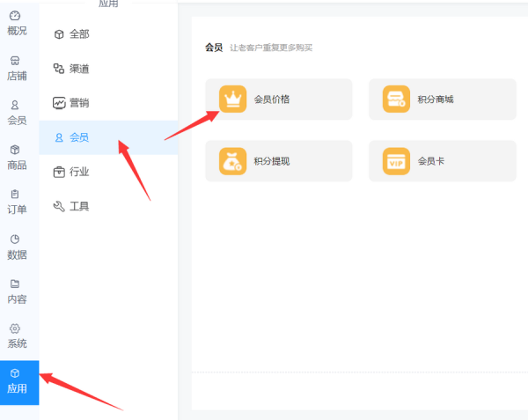Click the 工具 wrench icon

pos(59,206)
